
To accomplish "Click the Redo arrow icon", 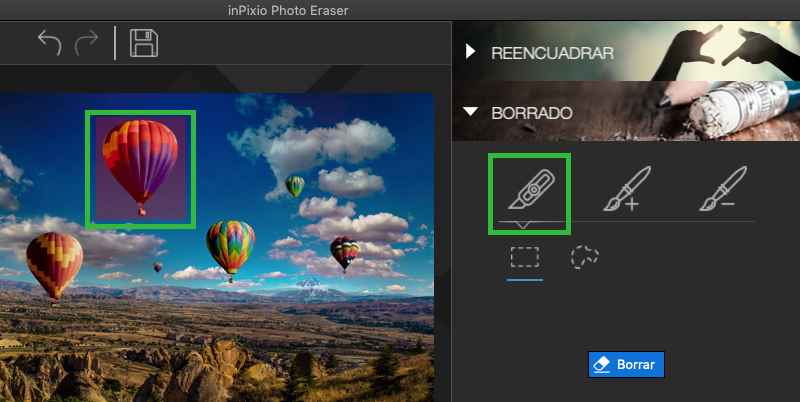I will coord(86,43).
